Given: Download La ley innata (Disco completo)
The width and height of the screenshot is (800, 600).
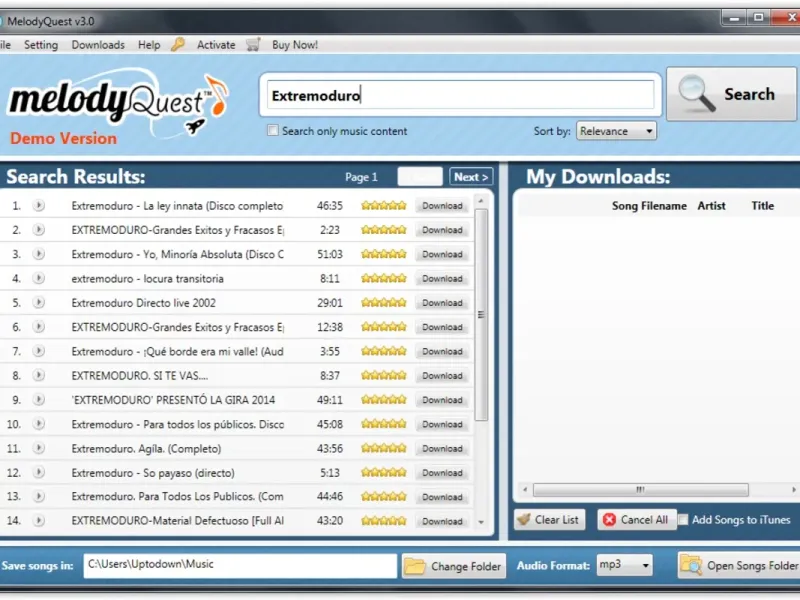Looking at the screenshot, I should (x=442, y=206).
